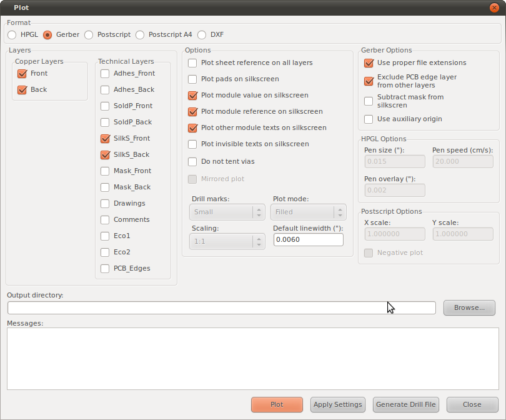
Task: Toggle Do not tent vias option
Action: (x=192, y=162)
